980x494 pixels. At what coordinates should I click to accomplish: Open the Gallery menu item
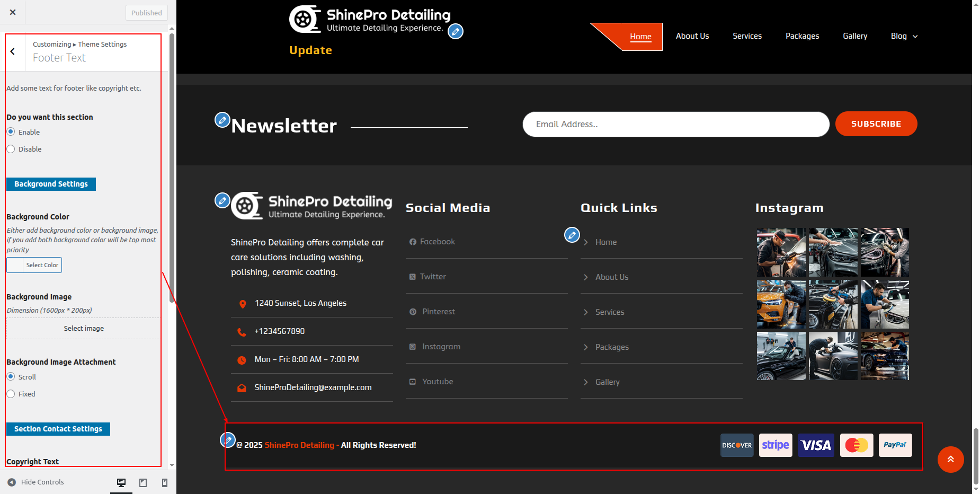pos(854,36)
